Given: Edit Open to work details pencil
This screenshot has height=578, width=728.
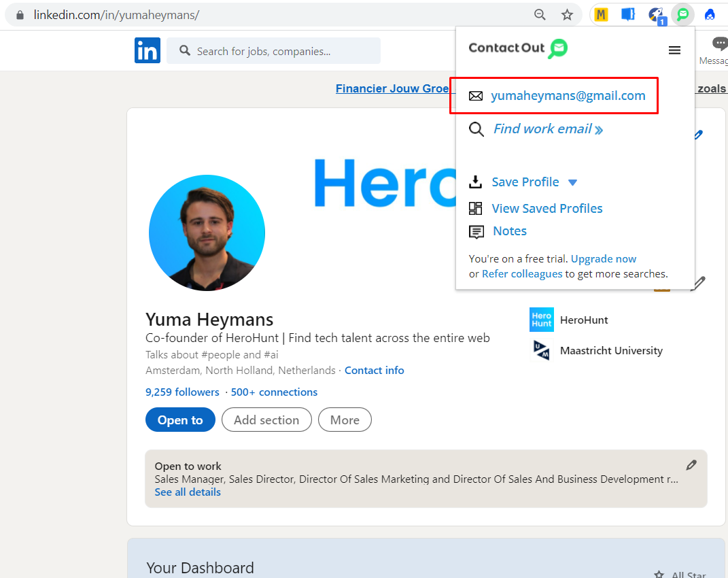Looking at the screenshot, I should (691, 465).
